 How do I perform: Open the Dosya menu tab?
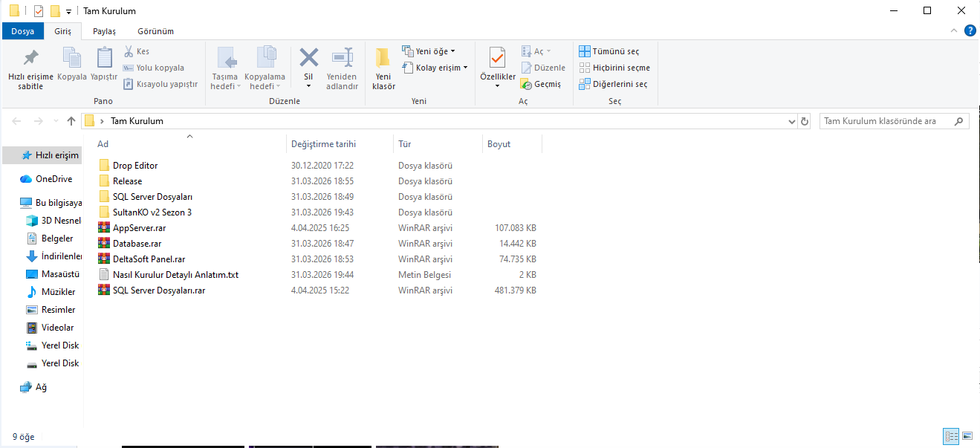23,31
